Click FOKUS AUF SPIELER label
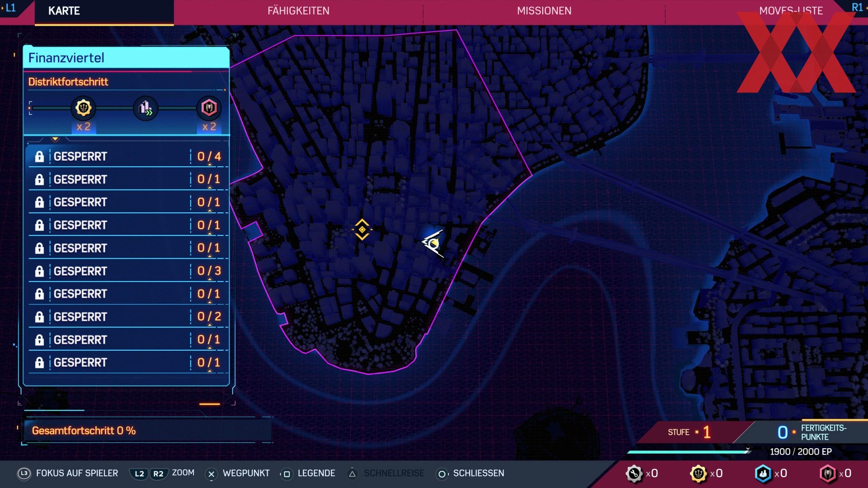Screen dimensions: 868x488 (x=77, y=473)
